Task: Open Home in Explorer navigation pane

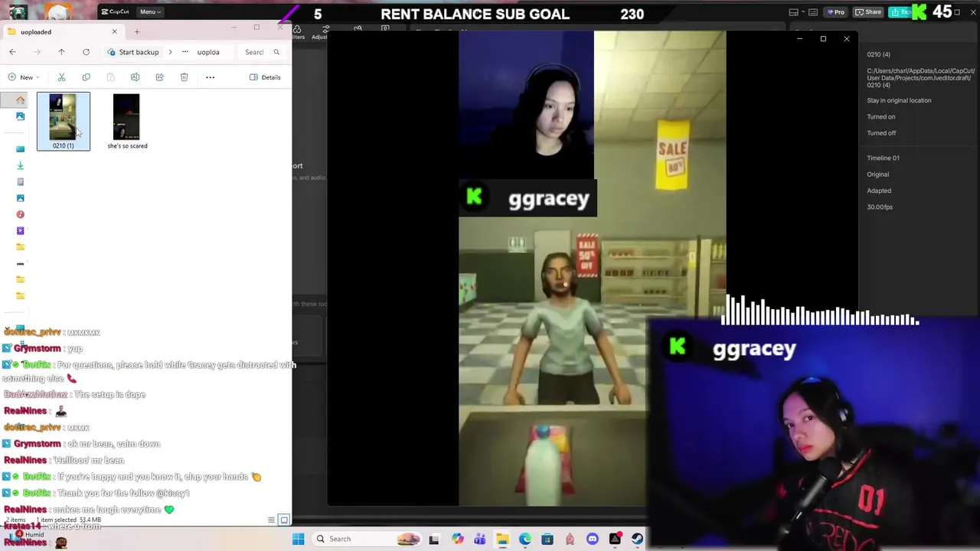Action: click(20, 99)
